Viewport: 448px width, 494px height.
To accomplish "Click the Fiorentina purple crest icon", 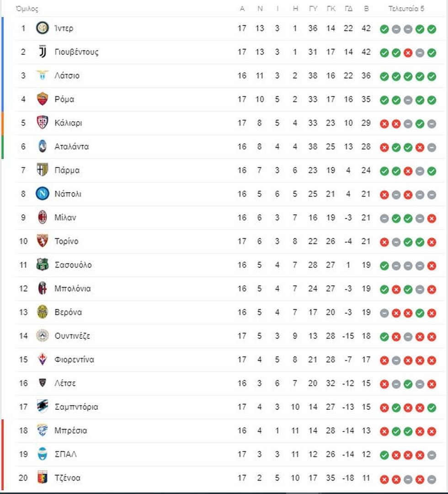I will [42, 360].
